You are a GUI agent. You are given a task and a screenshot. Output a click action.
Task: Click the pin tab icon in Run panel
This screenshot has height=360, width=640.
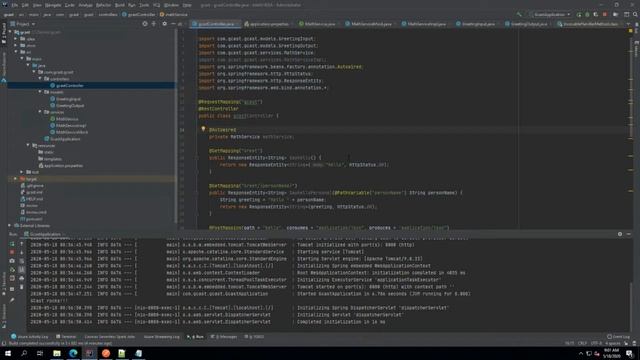(12, 300)
